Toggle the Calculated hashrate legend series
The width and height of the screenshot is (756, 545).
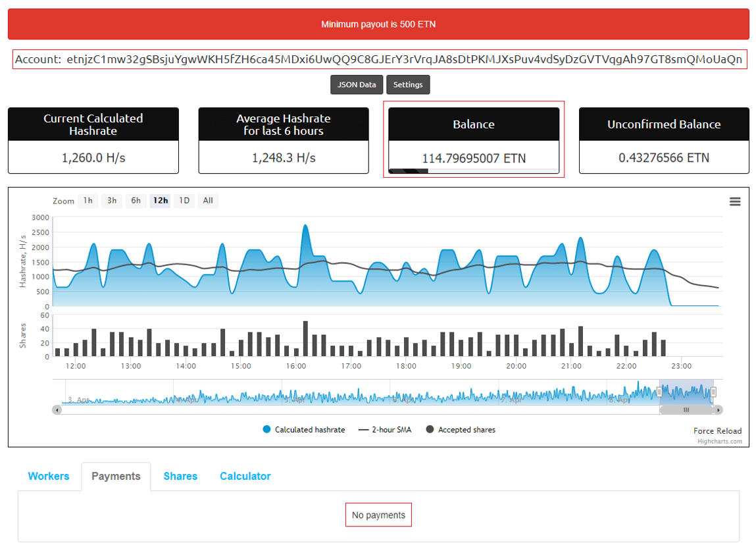coord(303,430)
